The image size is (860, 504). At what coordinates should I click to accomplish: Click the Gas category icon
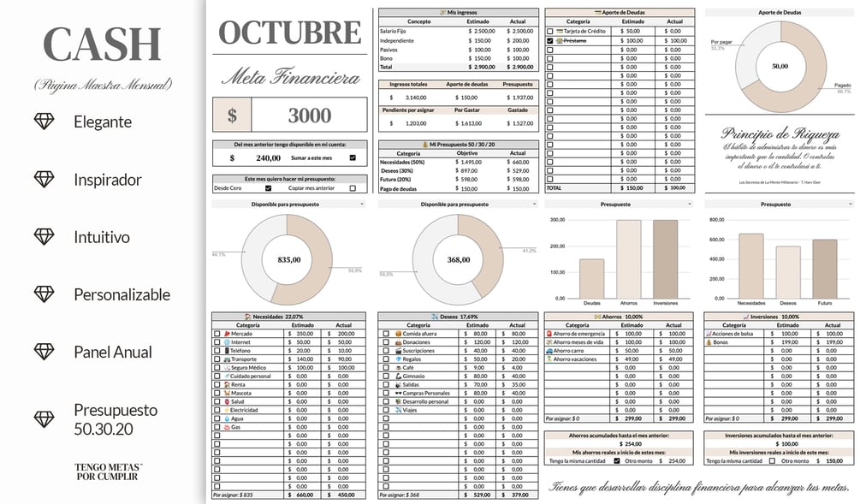click(x=227, y=427)
